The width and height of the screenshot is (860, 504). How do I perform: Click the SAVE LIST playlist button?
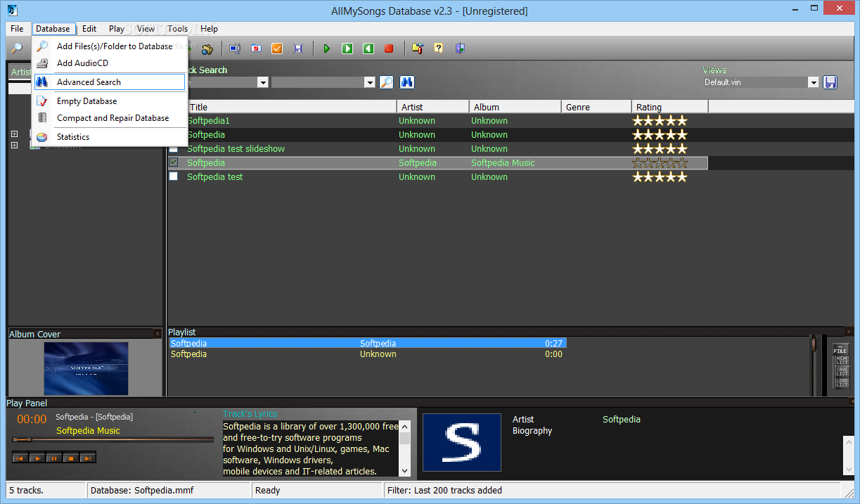click(x=841, y=371)
